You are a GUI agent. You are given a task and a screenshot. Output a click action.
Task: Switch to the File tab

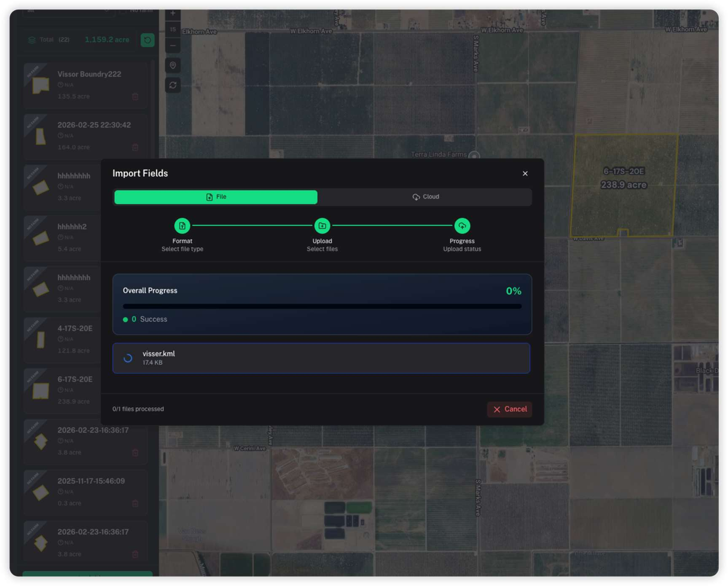coord(216,197)
